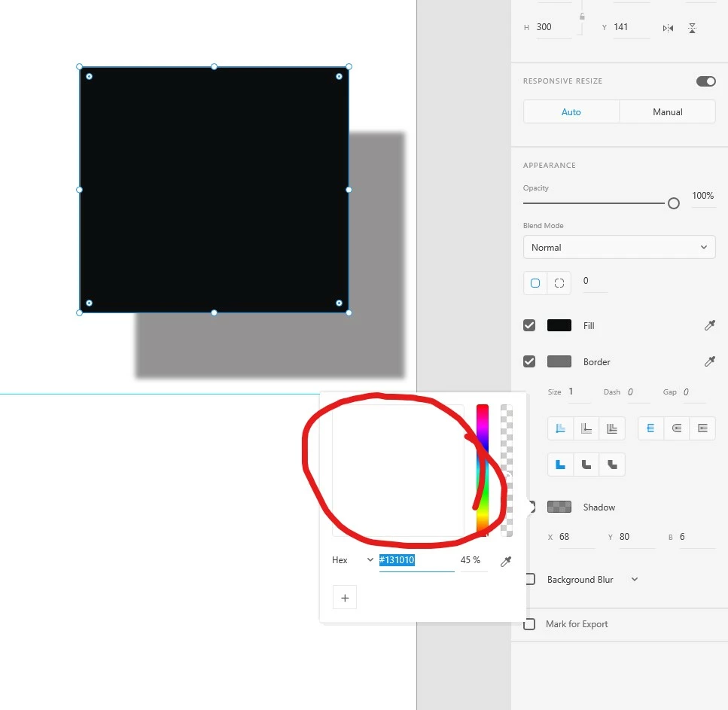The image size is (728, 710).
Task: Click the top-right corner radius handle inside rectangle
Action: 339,77
